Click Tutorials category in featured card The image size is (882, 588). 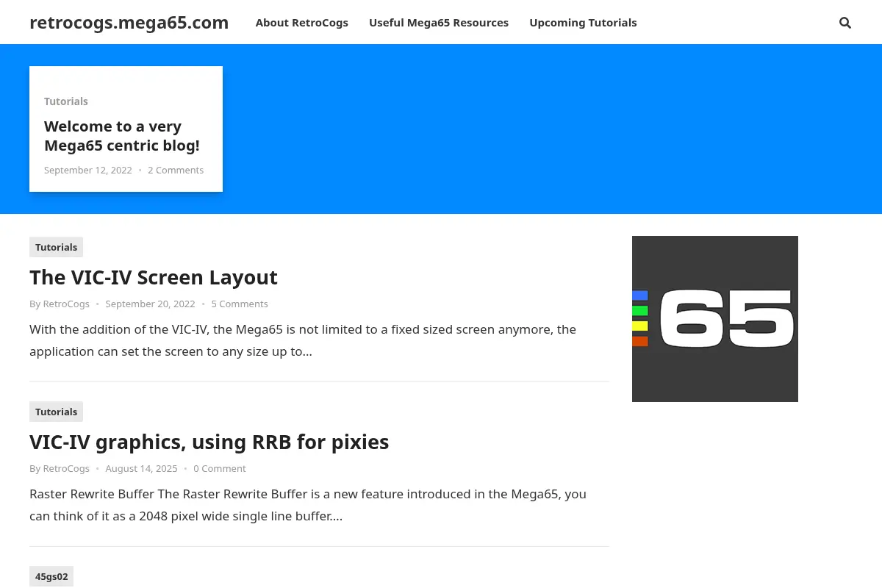66,101
